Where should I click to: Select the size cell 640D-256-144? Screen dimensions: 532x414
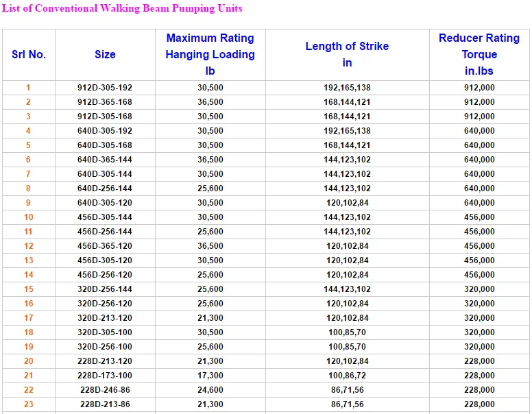[x=105, y=188]
